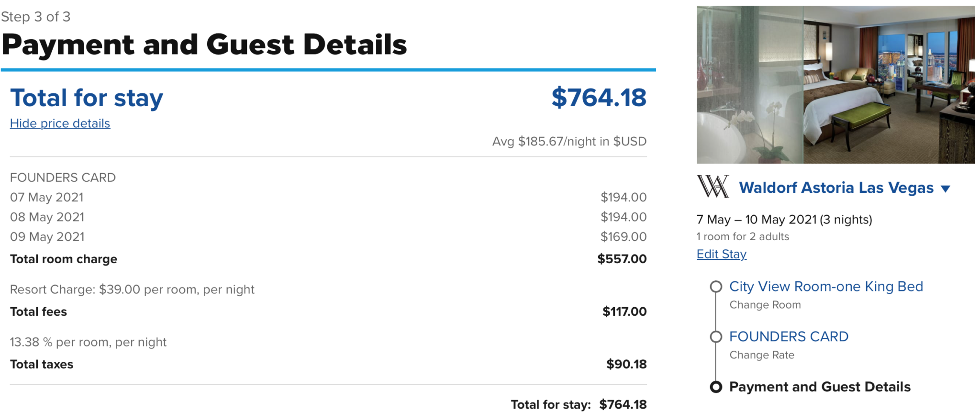
Task: Open the hotel room photo
Action: 835,85
